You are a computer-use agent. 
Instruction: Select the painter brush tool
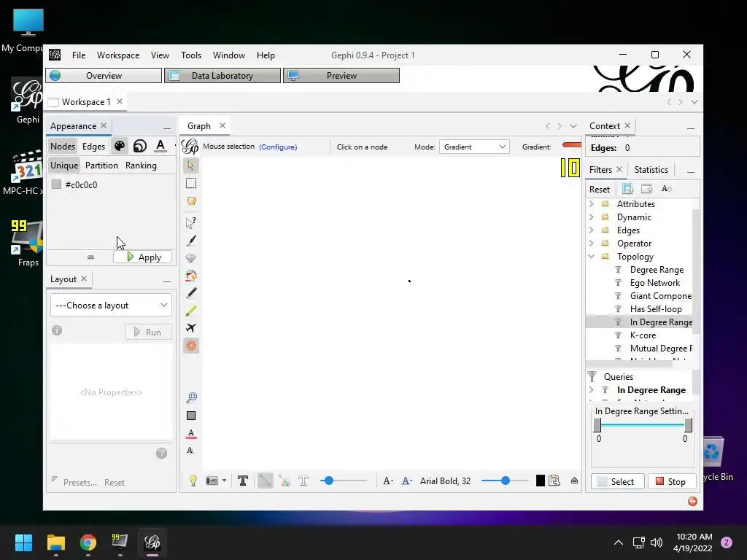click(x=191, y=240)
